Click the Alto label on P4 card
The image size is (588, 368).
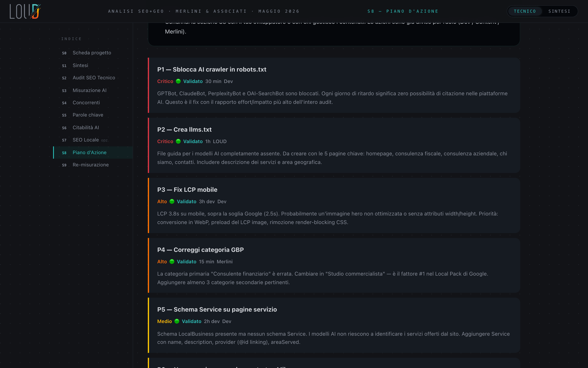coord(162,262)
